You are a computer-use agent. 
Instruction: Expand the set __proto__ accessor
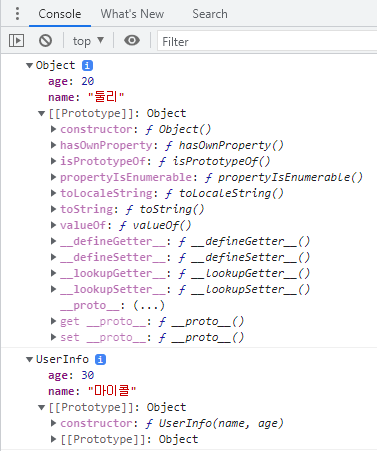tap(53, 337)
